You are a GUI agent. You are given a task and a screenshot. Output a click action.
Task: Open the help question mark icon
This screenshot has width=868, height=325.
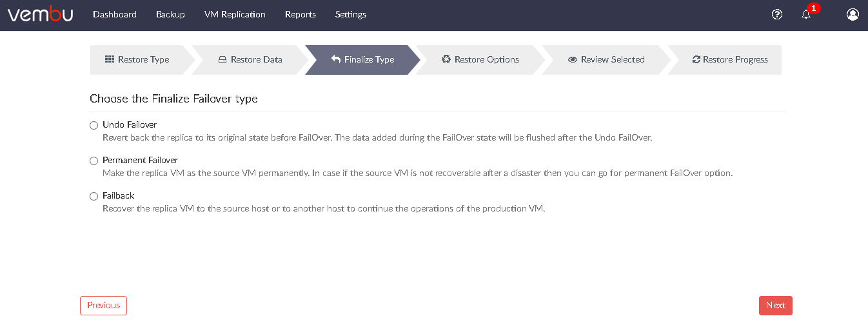click(x=777, y=14)
